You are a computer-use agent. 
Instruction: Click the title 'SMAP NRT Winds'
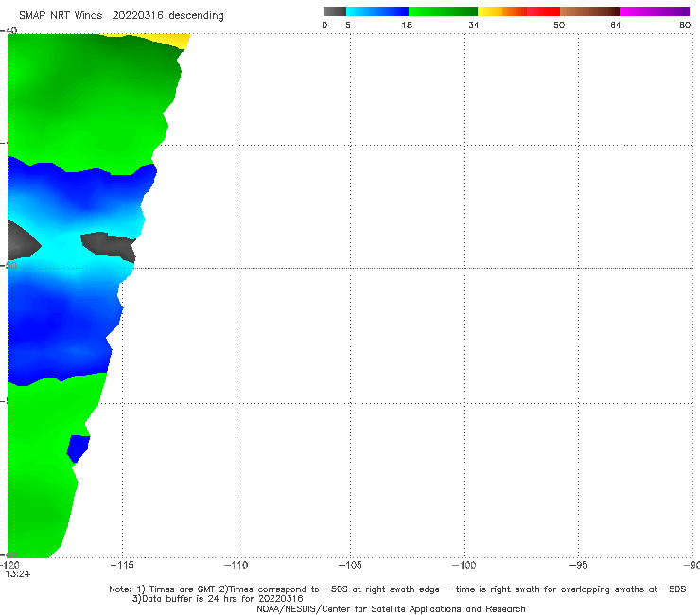[61, 16]
